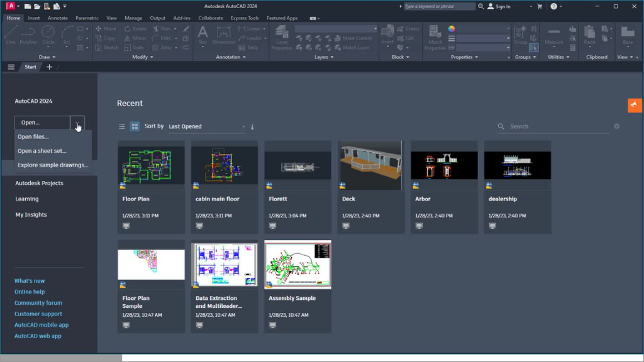Select the Arc tool
The width and height of the screenshot is (644, 362).
[x=67, y=35]
